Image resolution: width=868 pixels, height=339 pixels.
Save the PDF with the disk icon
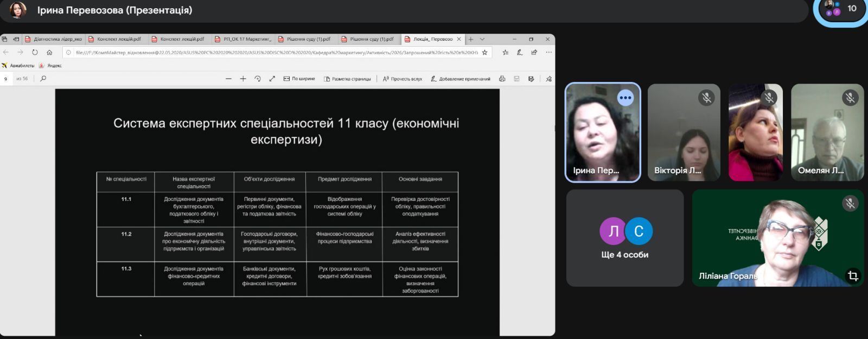pos(516,79)
